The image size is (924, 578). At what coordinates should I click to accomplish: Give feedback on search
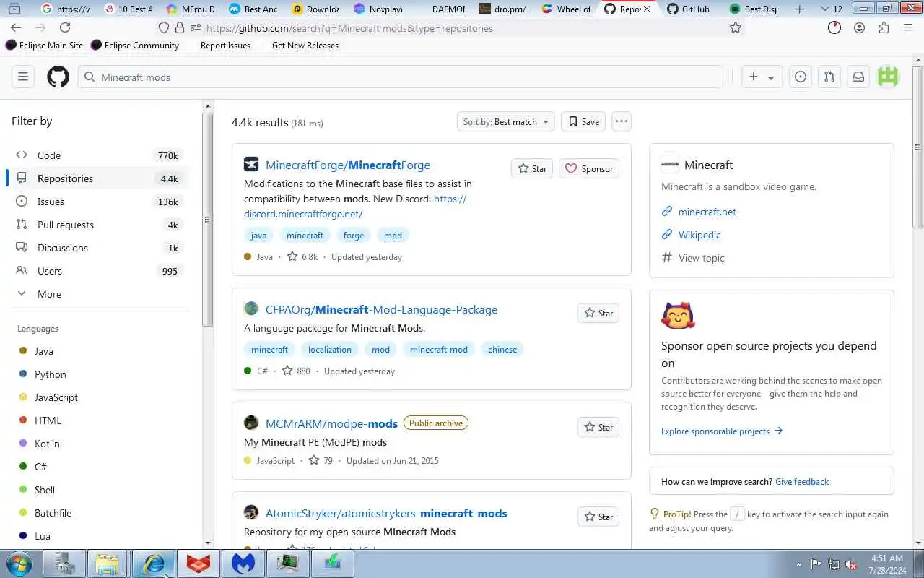[802, 481]
